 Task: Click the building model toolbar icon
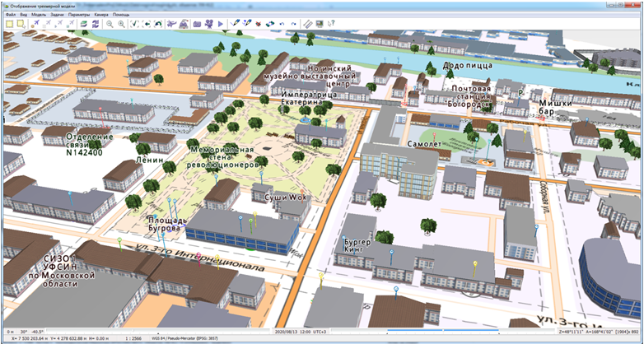[x=184, y=24]
